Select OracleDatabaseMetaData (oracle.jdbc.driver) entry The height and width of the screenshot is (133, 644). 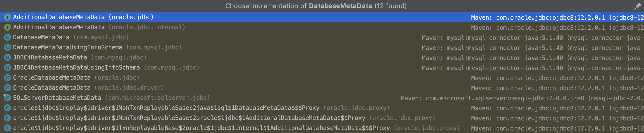click(322, 88)
